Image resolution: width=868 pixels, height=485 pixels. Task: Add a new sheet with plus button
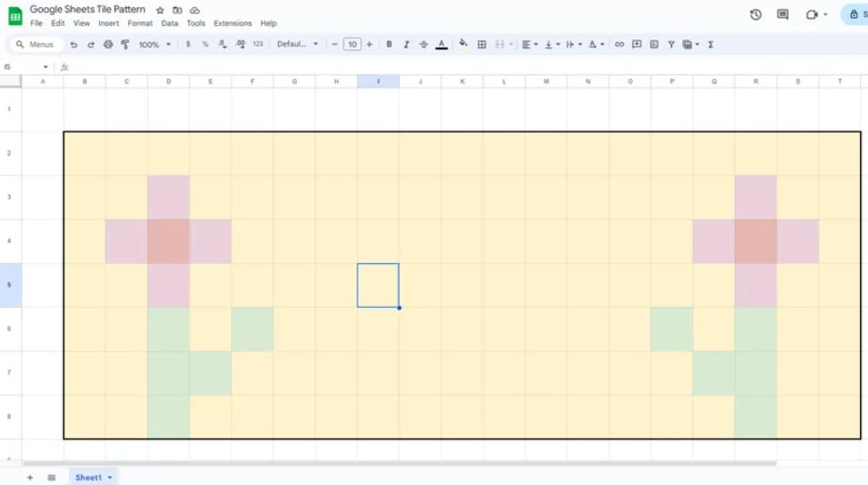point(29,477)
